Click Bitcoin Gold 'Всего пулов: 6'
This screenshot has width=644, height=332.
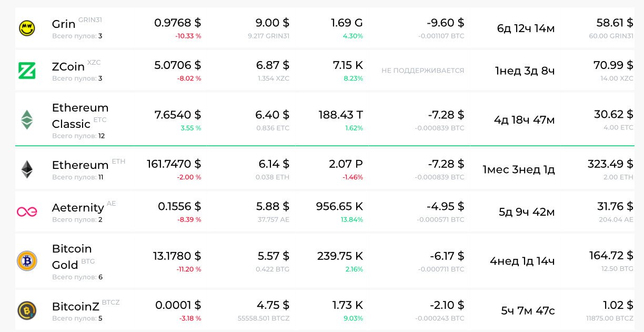(x=77, y=277)
